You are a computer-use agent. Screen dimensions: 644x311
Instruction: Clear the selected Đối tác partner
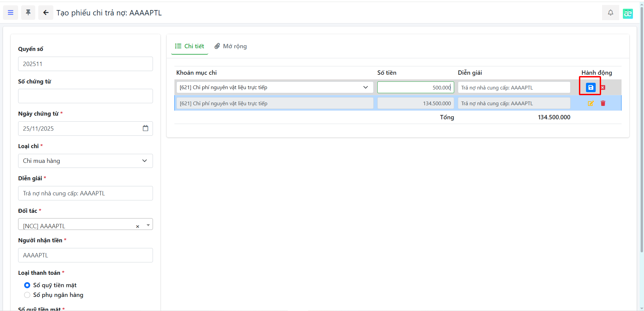pos(138,227)
